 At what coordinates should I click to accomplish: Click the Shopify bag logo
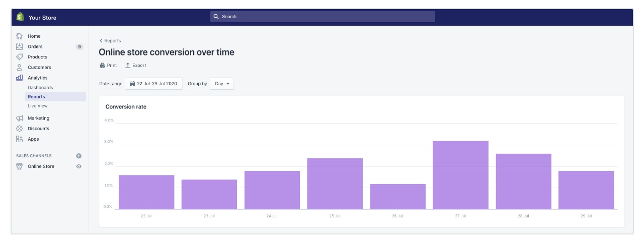(x=20, y=17)
